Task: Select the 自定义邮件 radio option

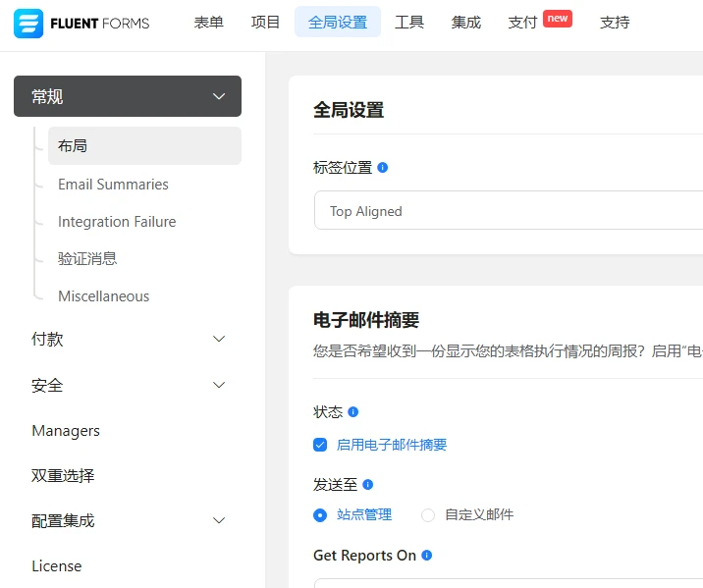Action: (x=428, y=515)
